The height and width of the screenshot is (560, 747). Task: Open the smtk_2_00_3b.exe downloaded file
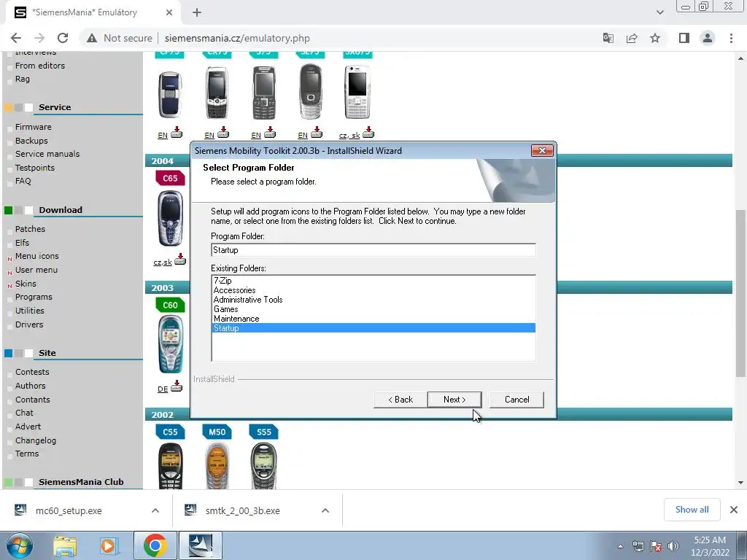[242, 510]
